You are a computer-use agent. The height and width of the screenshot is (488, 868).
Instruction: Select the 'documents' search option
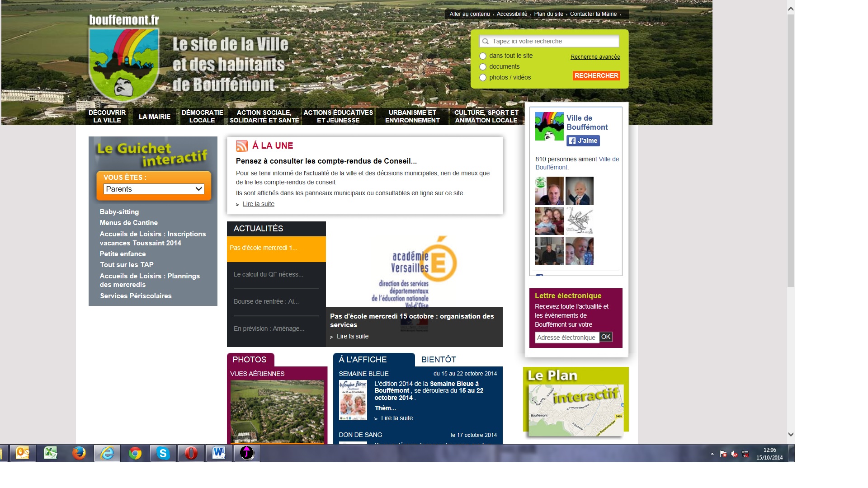(x=483, y=66)
